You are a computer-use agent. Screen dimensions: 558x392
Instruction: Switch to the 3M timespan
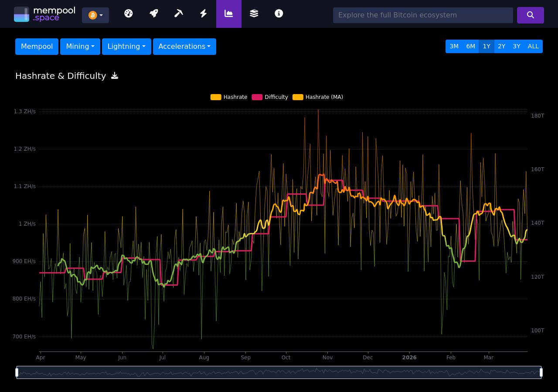[x=454, y=46]
